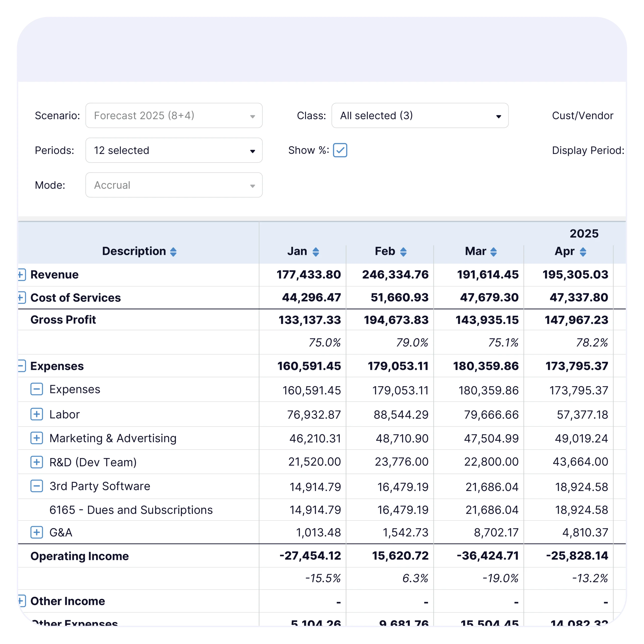
Task: Expand the G&A row
Action: [x=37, y=532]
